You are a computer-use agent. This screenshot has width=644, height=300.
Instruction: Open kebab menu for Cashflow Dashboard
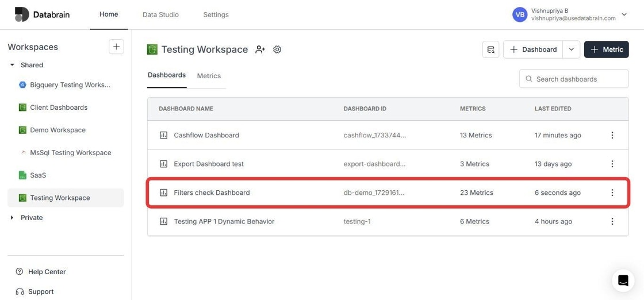coord(612,135)
